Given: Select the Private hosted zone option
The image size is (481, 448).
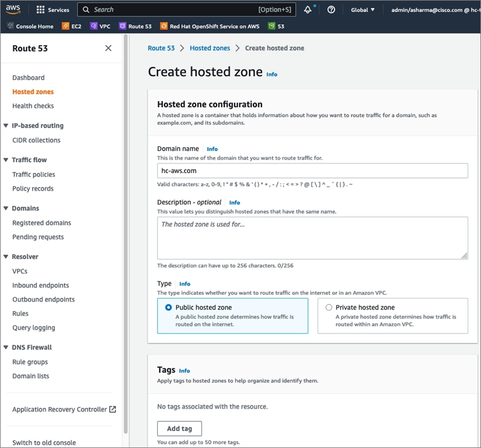Looking at the screenshot, I should coord(329,308).
